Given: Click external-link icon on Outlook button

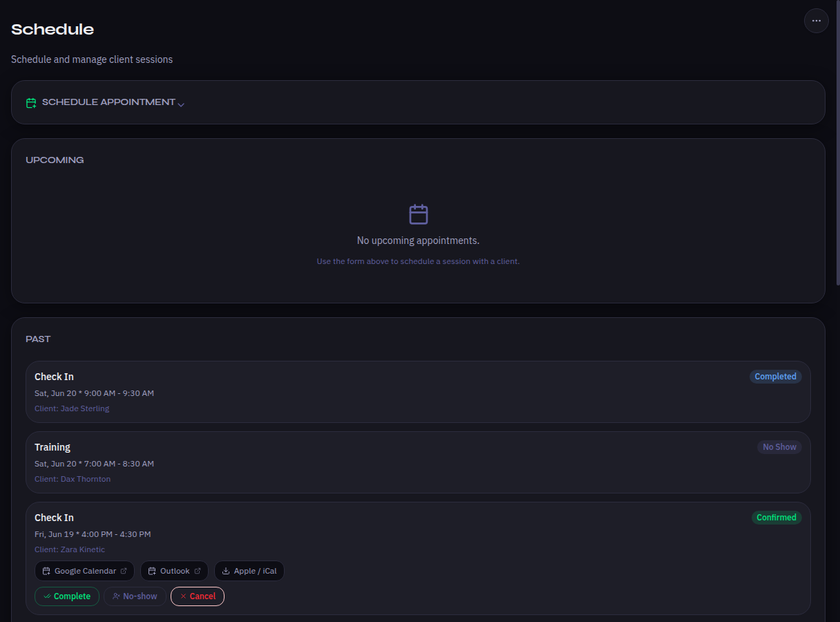Looking at the screenshot, I should 198,571.
